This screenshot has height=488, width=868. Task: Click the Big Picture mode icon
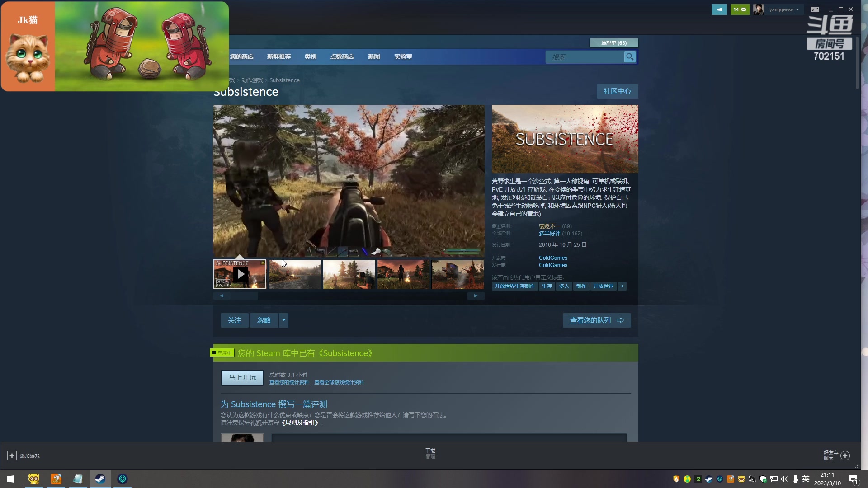click(815, 9)
